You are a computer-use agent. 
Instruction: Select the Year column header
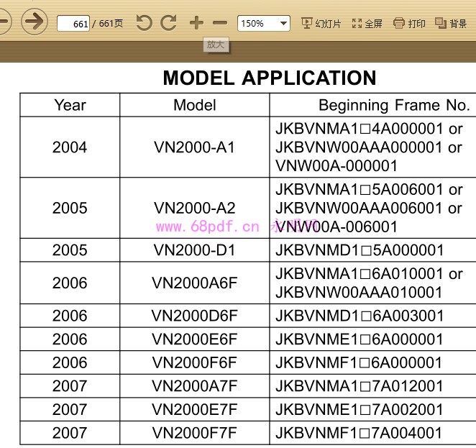70,105
